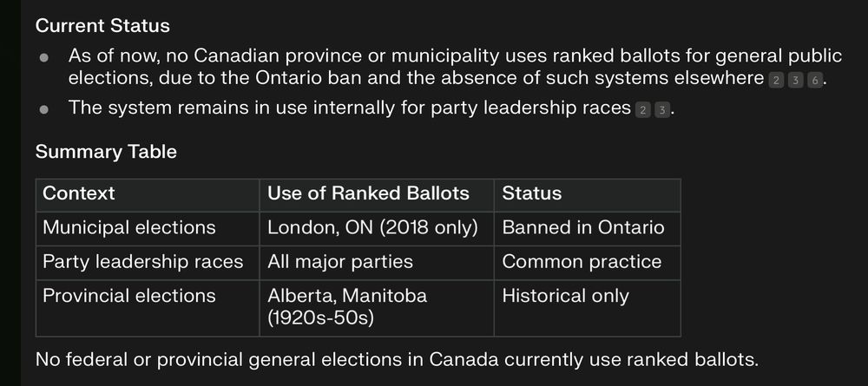Screen dimensions: 868x386
Task: Select the 'London, ON (2018 only)' cell
Action: 372,227
